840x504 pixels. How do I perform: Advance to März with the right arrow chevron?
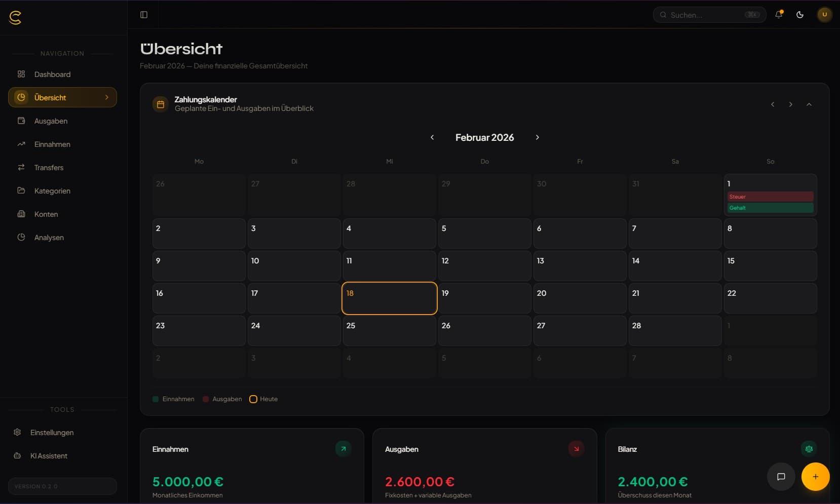pyautogui.click(x=537, y=137)
